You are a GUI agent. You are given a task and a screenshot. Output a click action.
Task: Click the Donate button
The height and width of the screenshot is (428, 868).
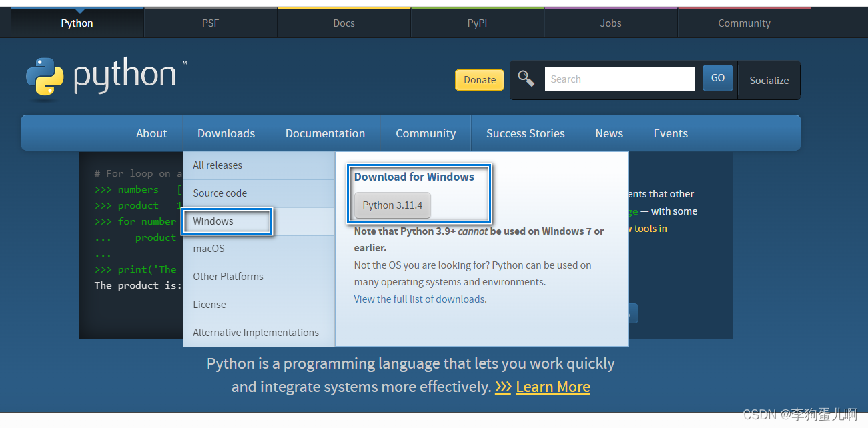[x=480, y=79]
